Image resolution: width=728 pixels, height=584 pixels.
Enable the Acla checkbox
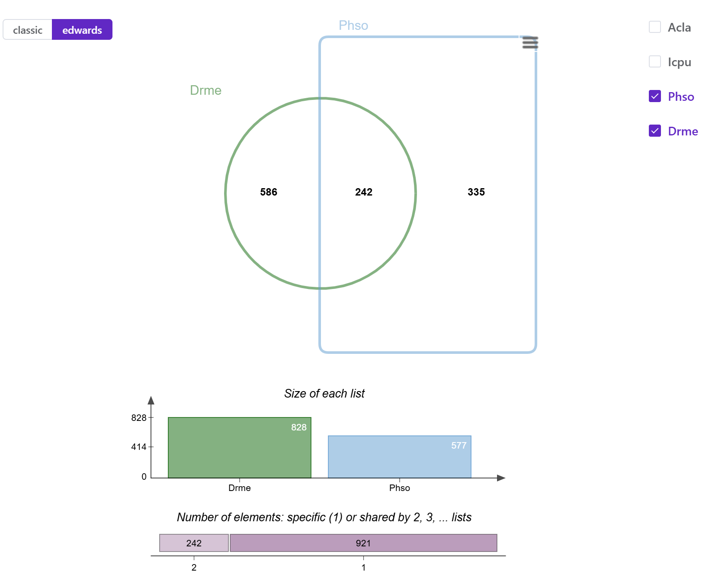pos(655,27)
